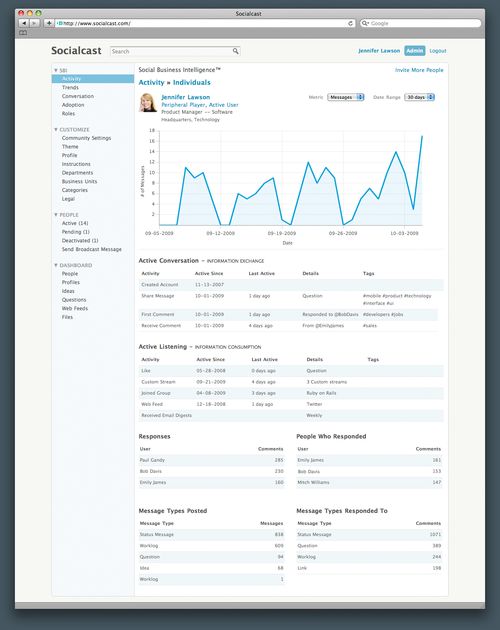Click the Socialcast search field
500x630 pixels.
[175, 51]
